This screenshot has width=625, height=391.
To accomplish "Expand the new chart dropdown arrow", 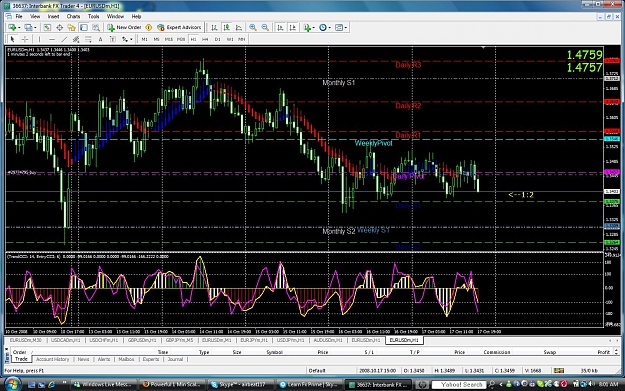I will click(19, 28).
